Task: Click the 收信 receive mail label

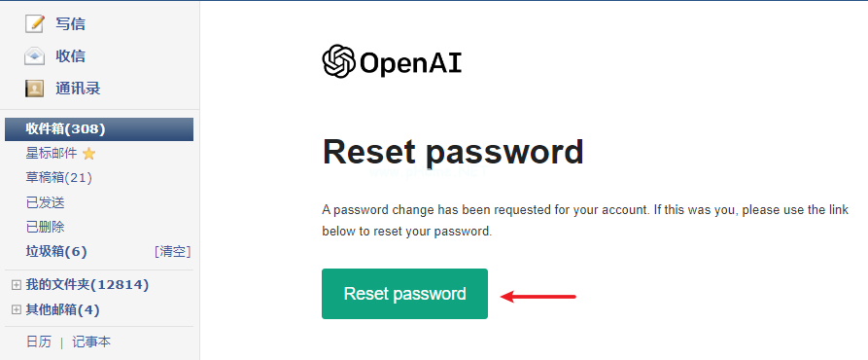Action: coord(70,56)
